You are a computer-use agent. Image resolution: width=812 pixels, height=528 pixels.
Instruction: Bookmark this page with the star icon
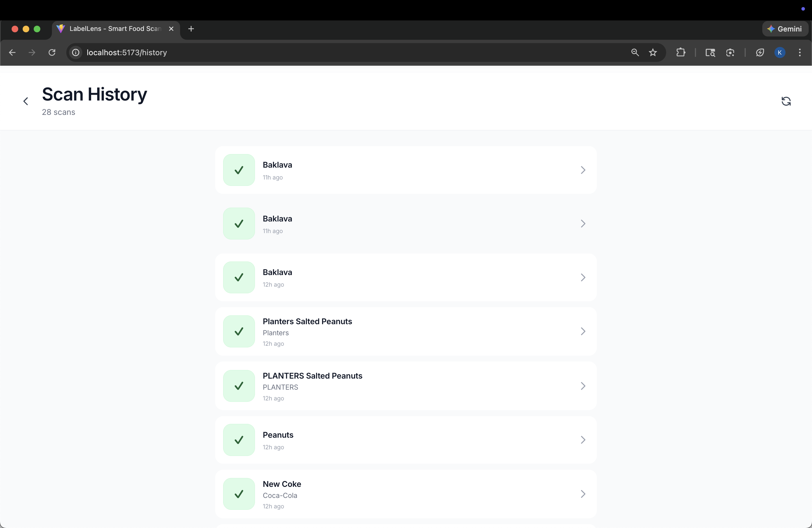click(x=653, y=52)
